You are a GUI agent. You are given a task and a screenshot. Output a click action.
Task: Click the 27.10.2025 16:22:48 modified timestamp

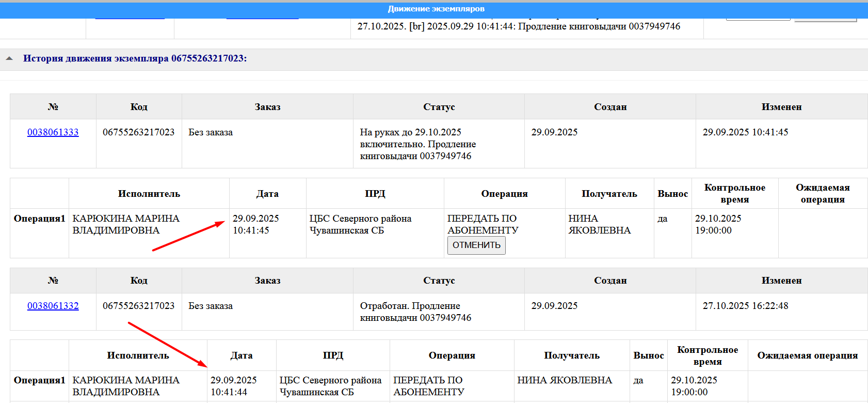coord(745,306)
